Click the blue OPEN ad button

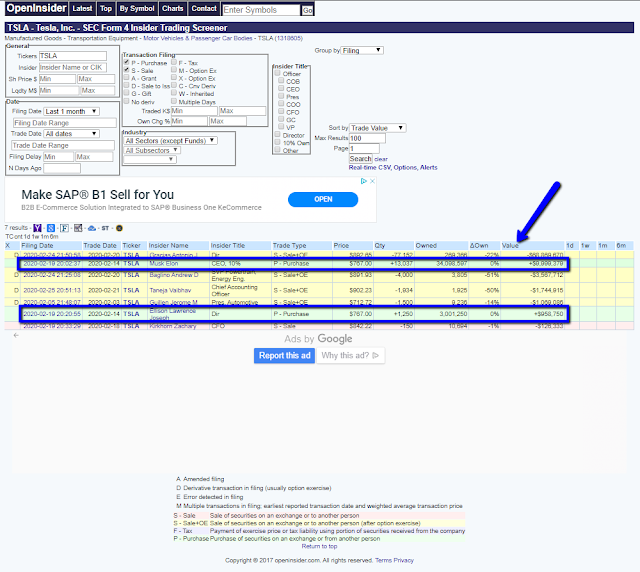(323, 199)
